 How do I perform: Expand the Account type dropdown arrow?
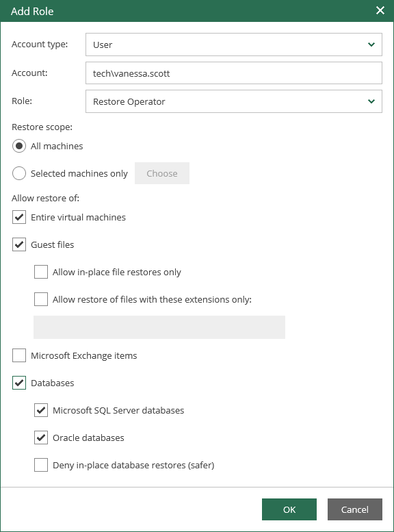pos(371,45)
